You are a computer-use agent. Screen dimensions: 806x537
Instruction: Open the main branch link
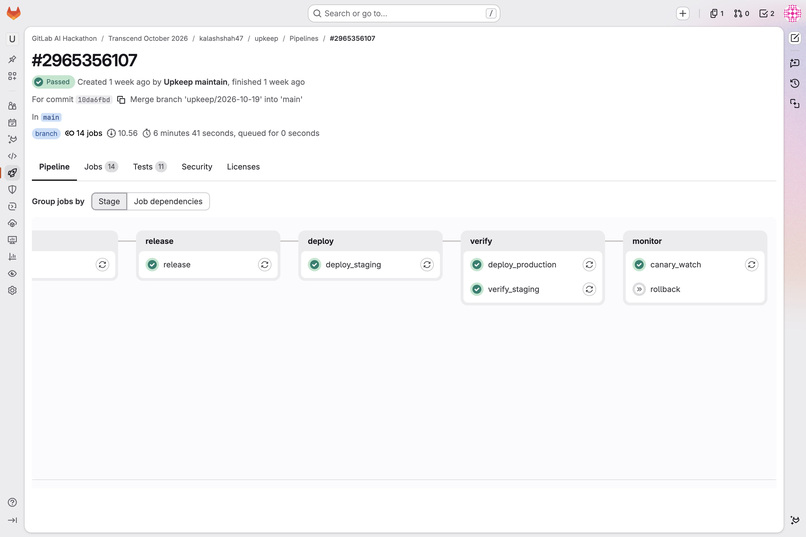pos(51,117)
